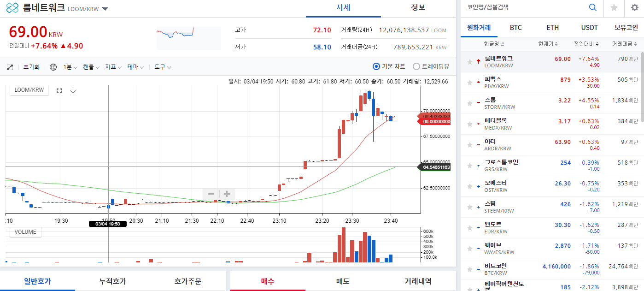Screen dimensions: 644x291
Task: Open the 거래내역 tab
Action: click(x=418, y=281)
